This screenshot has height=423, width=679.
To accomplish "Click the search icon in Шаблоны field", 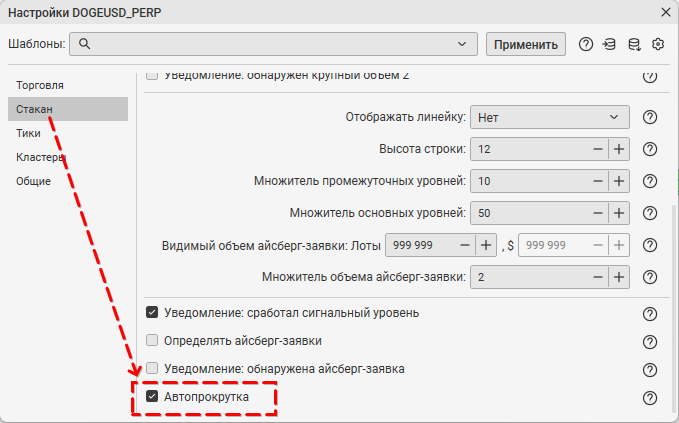I will click(x=85, y=44).
